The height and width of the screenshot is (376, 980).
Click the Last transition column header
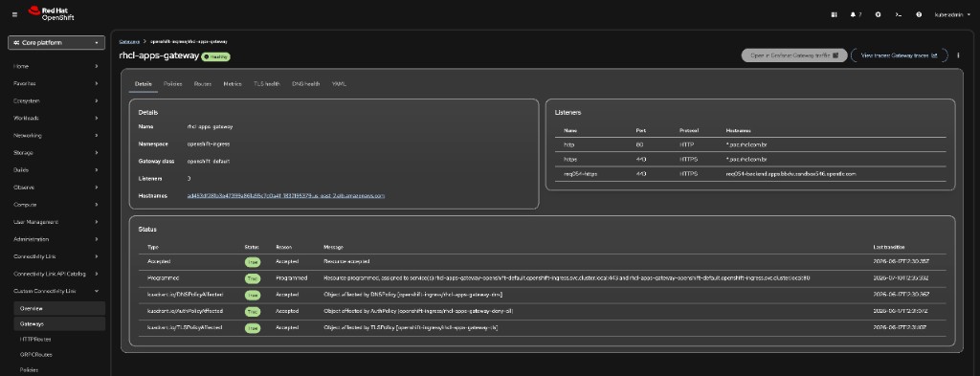[889, 248]
